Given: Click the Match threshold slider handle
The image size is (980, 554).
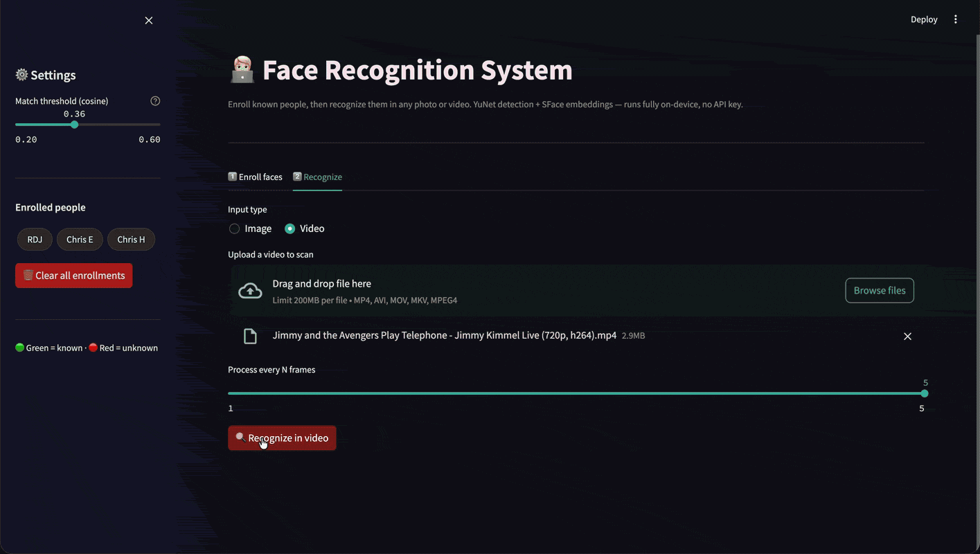Looking at the screenshot, I should (74, 125).
